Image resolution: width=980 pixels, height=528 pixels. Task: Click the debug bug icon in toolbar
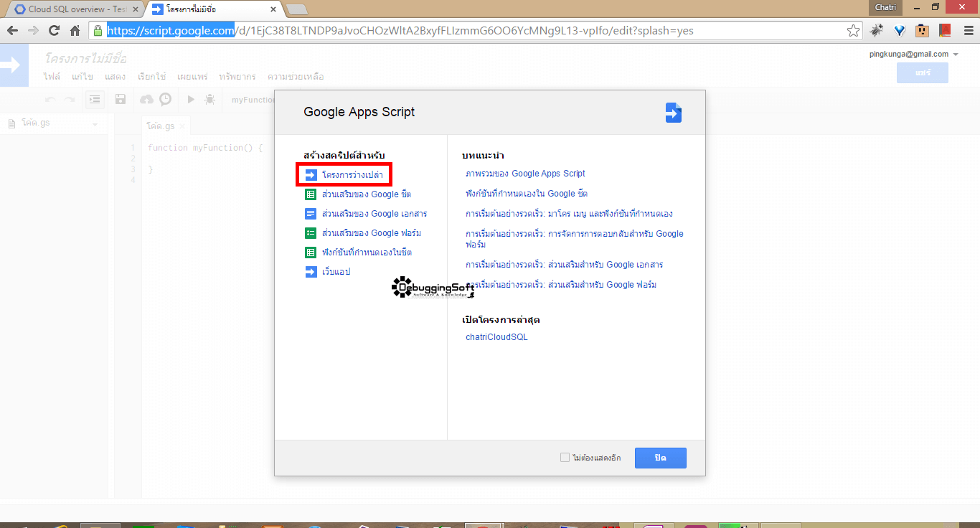click(x=209, y=100)
